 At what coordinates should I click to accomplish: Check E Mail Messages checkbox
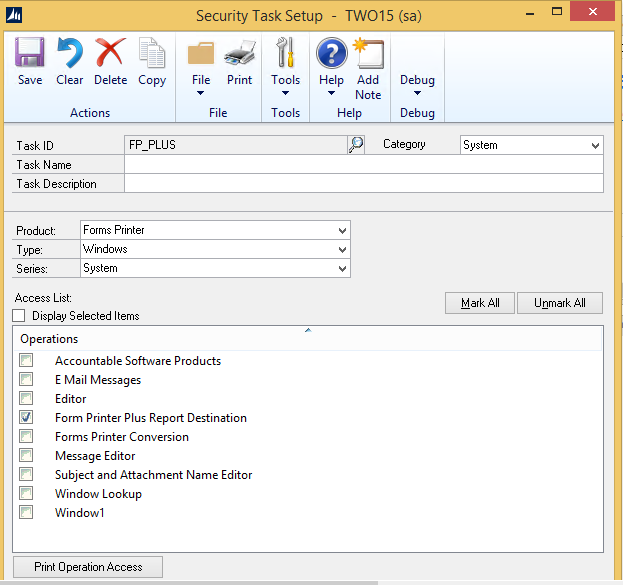click(x=26, y=380)
